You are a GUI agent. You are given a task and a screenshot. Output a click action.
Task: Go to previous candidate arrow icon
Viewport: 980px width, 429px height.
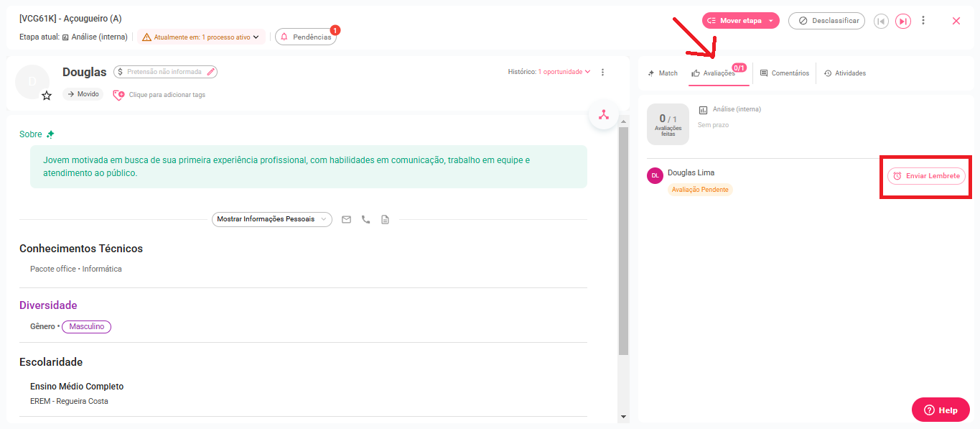click(881, 21)
